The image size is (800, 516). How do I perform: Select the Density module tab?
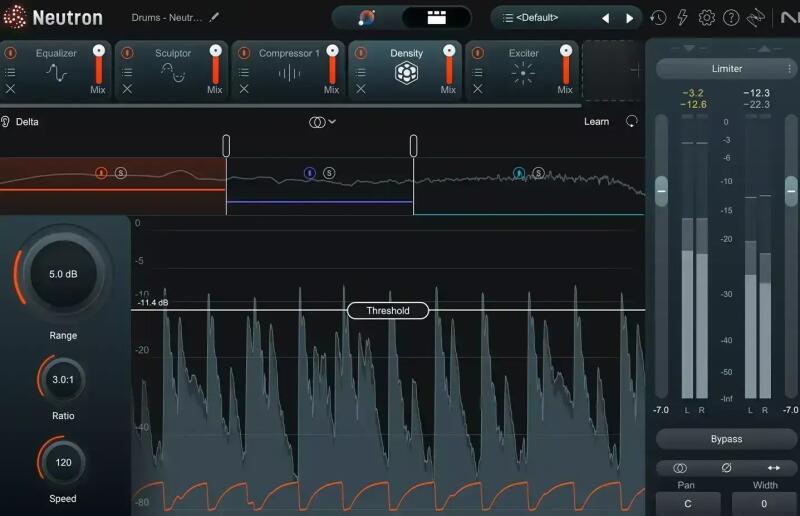coord(406,70)
